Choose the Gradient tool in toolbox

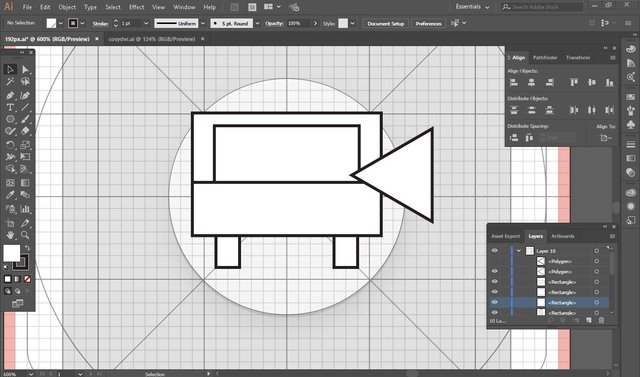pos(25,183)
